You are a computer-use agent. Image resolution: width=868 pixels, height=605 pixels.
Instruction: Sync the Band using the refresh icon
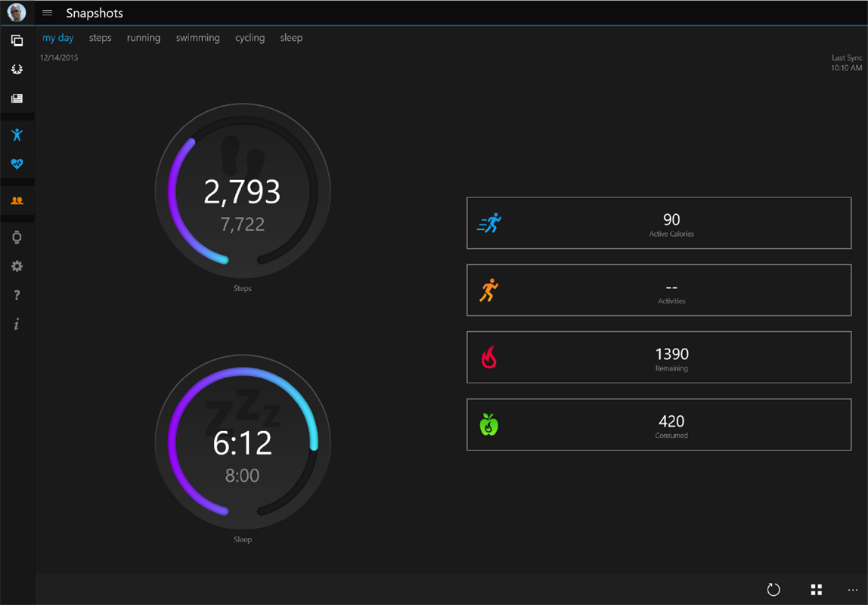773,589
